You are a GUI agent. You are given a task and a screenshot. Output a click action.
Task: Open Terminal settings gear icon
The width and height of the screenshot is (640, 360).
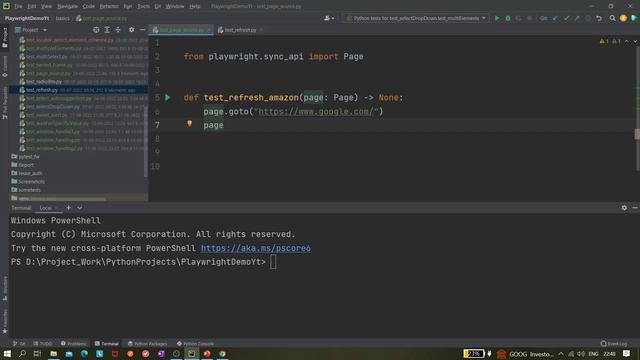624,208
